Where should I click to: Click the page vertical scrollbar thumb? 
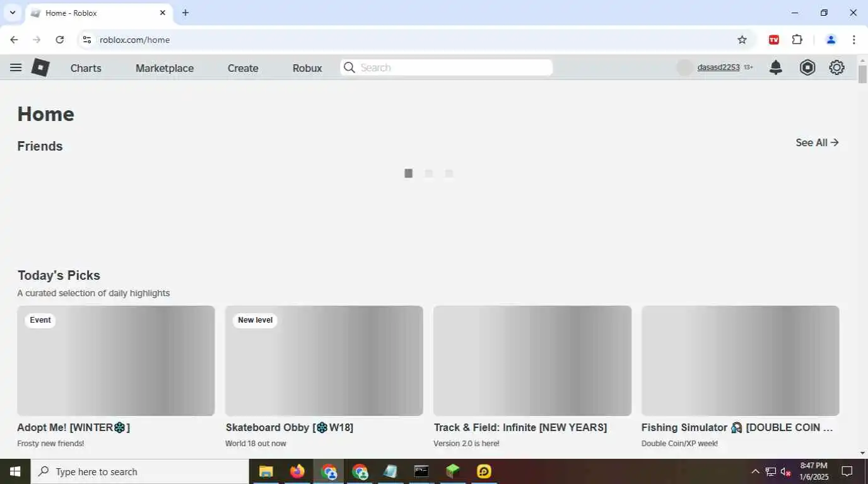862,74
